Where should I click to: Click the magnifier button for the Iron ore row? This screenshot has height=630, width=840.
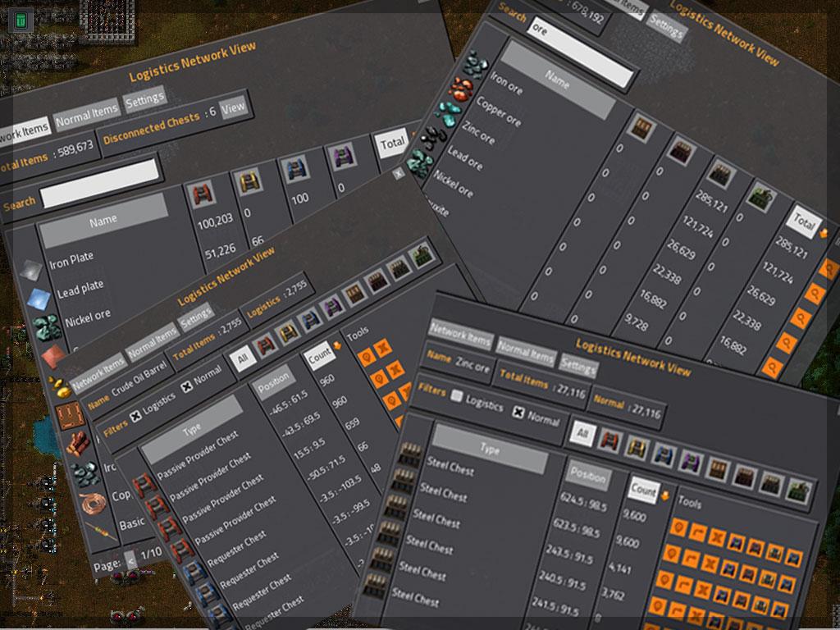829,268
